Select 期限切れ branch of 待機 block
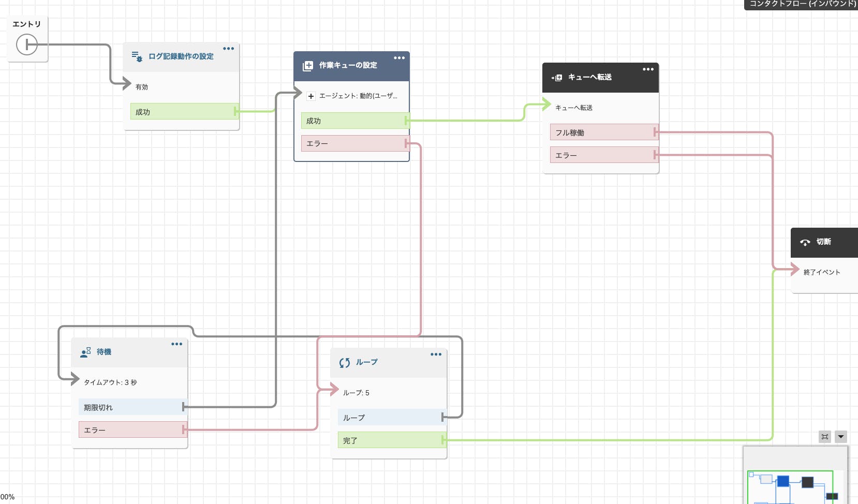Screen dimensions: 858x504 (x=132, y=407)
